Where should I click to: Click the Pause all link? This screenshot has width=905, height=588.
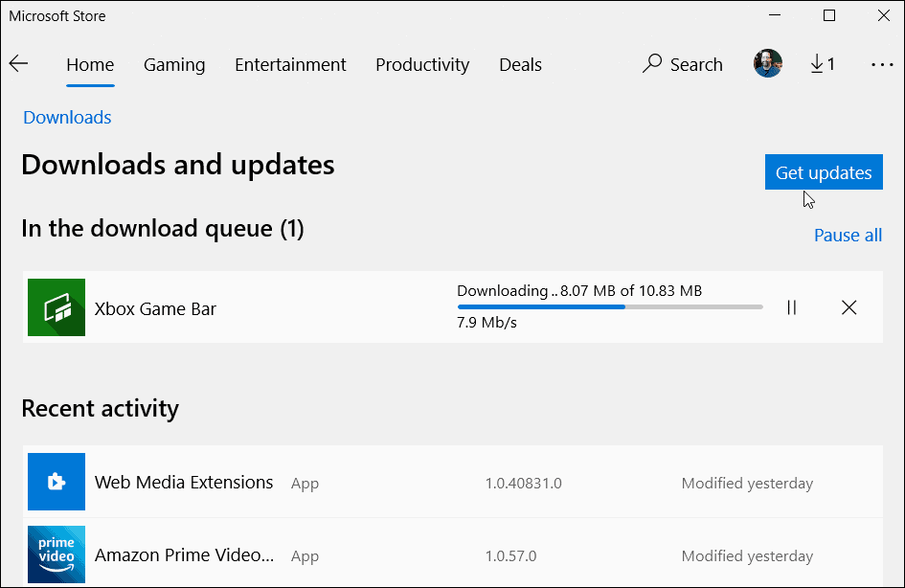click(848, 235)
